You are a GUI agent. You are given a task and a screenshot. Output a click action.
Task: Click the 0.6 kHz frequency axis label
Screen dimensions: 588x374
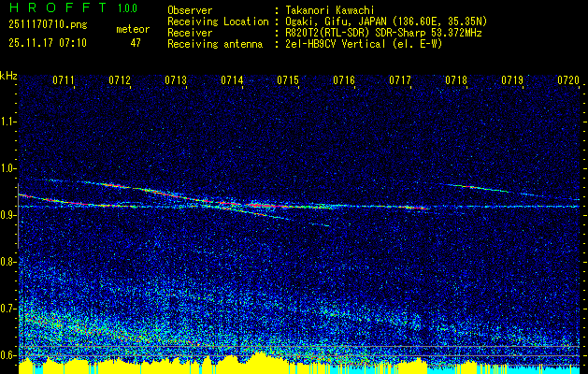coord(7,355)
